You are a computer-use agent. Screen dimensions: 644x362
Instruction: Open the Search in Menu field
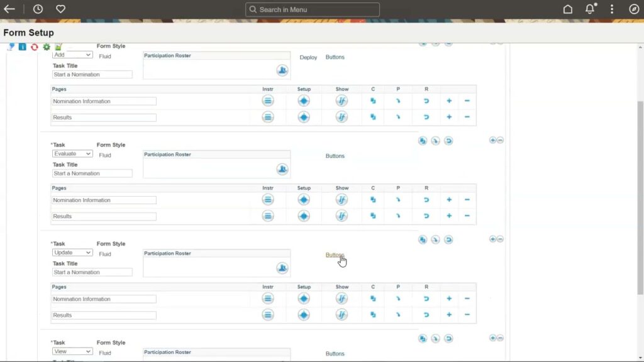pos(311,9)
